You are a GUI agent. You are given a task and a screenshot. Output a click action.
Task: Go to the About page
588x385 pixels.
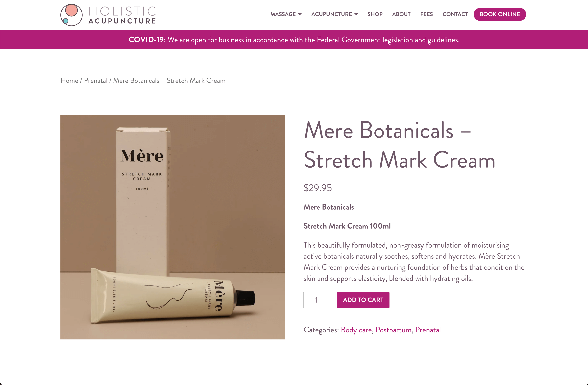click(401, 14)
